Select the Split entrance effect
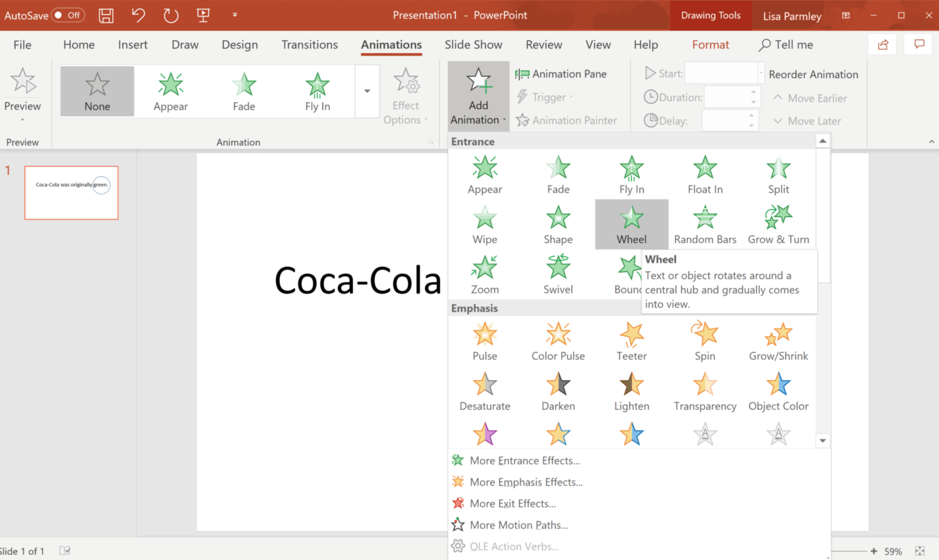 point(778,175)
